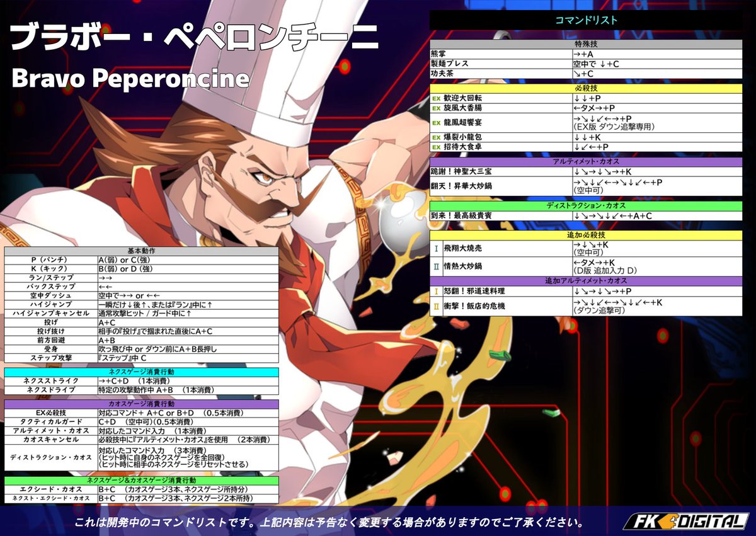
Task: Click the 跪謝！神聖大三宝 move name
Action: (462, 171)
